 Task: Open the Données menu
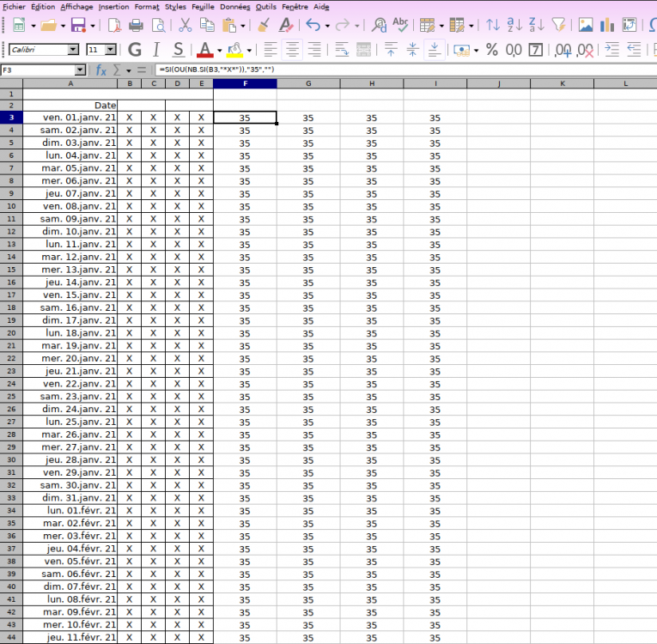tap(235, 7)
